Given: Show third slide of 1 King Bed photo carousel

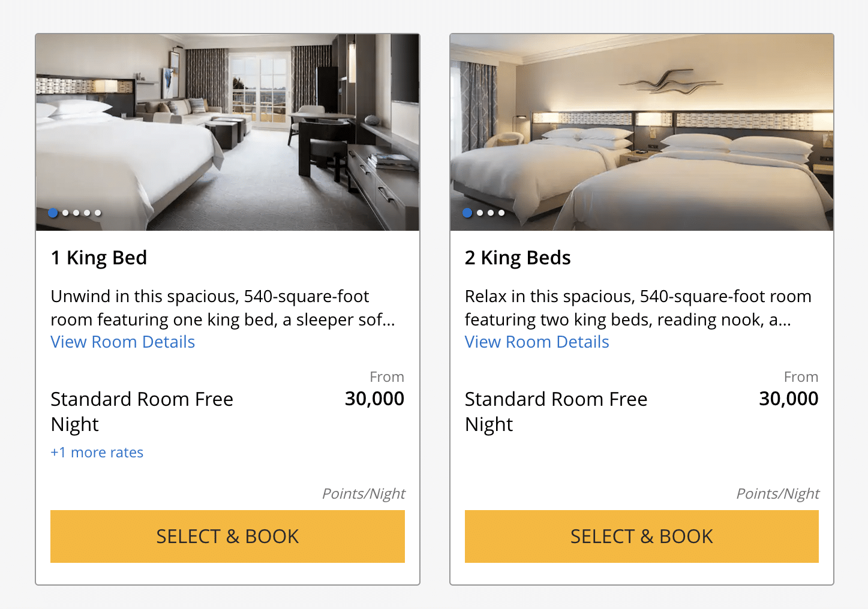Looking at the screenshot, I should click(76, 213).
